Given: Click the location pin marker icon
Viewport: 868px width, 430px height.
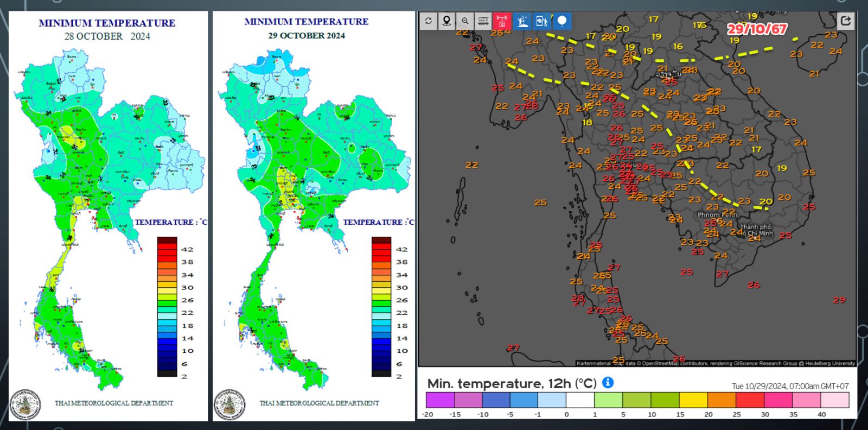Looking at the screenshot, I should coord(446,21).
